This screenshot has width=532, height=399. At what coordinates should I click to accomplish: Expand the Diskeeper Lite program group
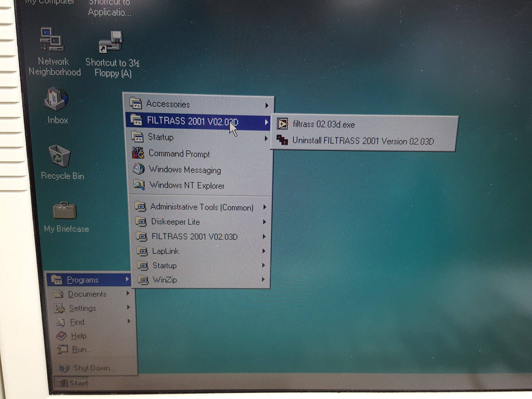175,222
